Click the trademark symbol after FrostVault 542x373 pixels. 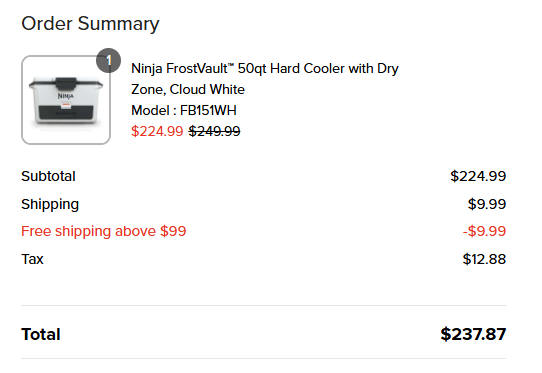pyautogui.click(x=231, y=65)
